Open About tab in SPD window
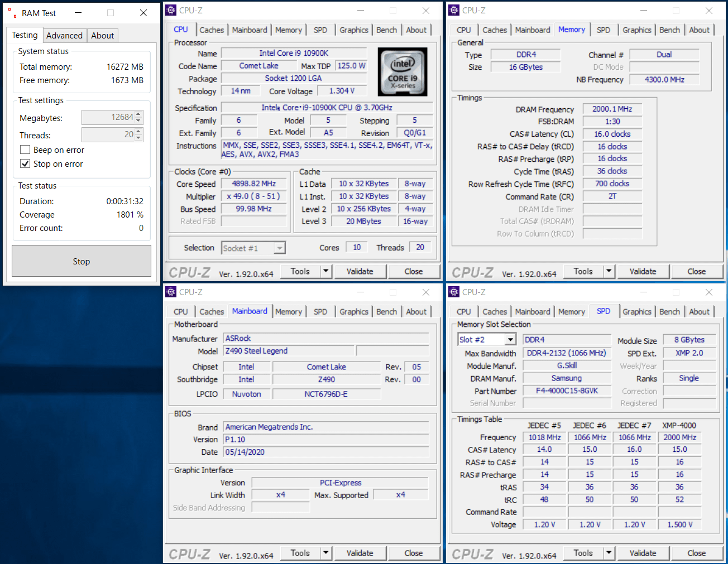The height and width of the screenshot is (564, 728). [x=700, y=312]
